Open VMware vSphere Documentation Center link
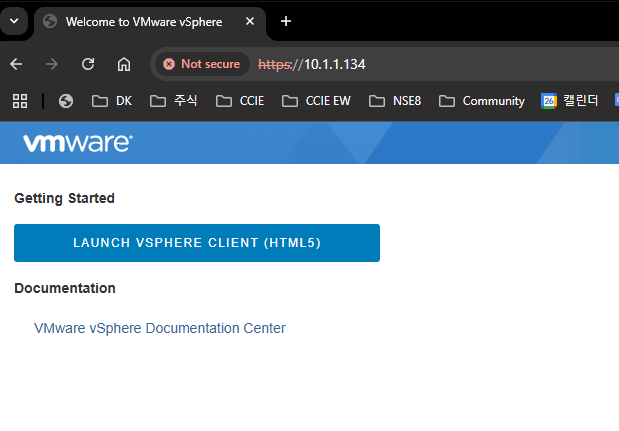 tap(159, 328)
